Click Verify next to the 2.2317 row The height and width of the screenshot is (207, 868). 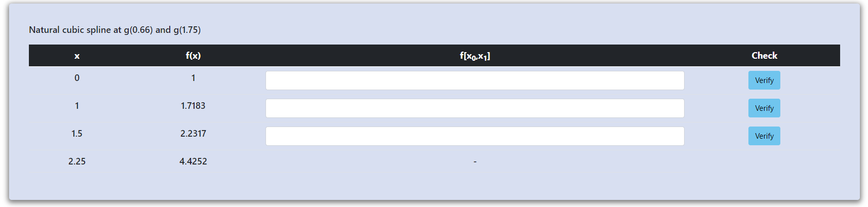pos(764,136)
